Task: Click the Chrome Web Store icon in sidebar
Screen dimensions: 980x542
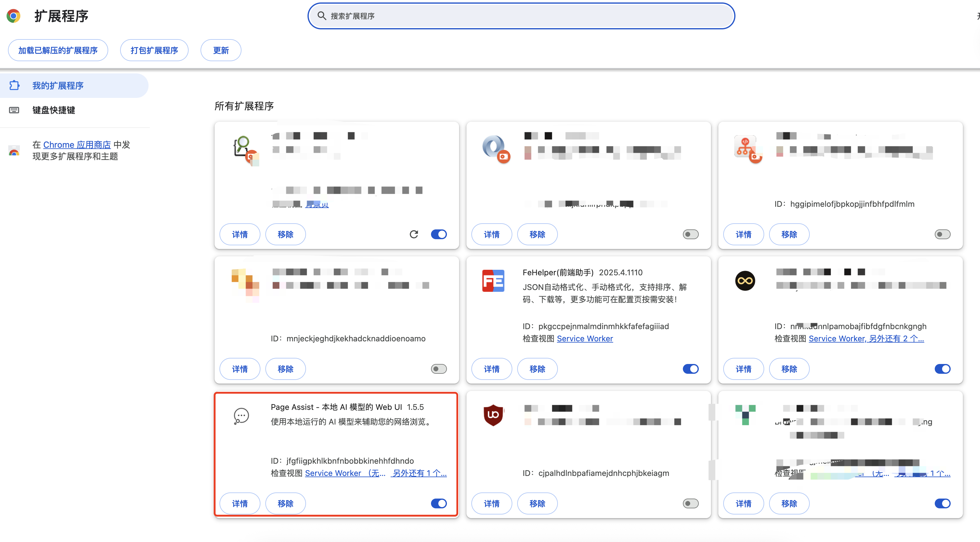Action: 14,151
